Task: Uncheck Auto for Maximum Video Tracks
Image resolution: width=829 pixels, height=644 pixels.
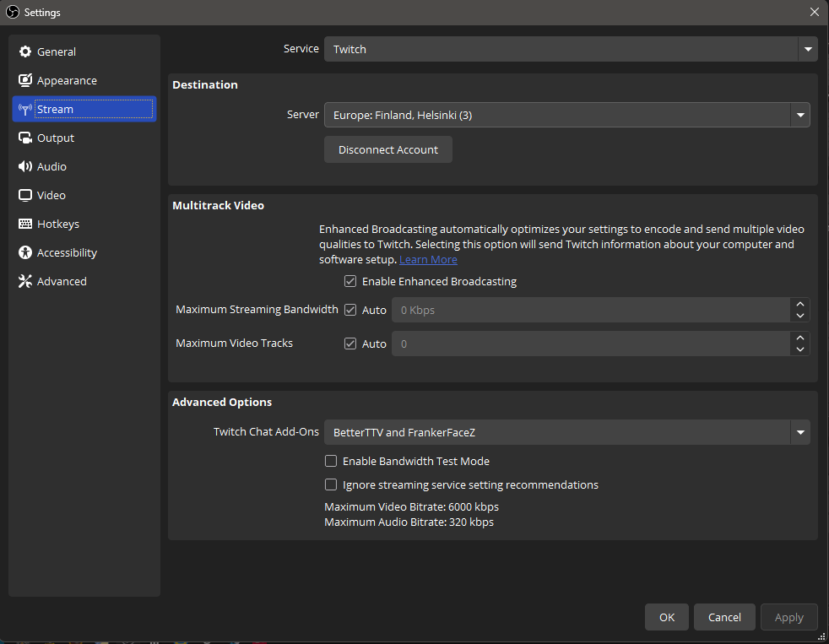Action: click(350, 344)
